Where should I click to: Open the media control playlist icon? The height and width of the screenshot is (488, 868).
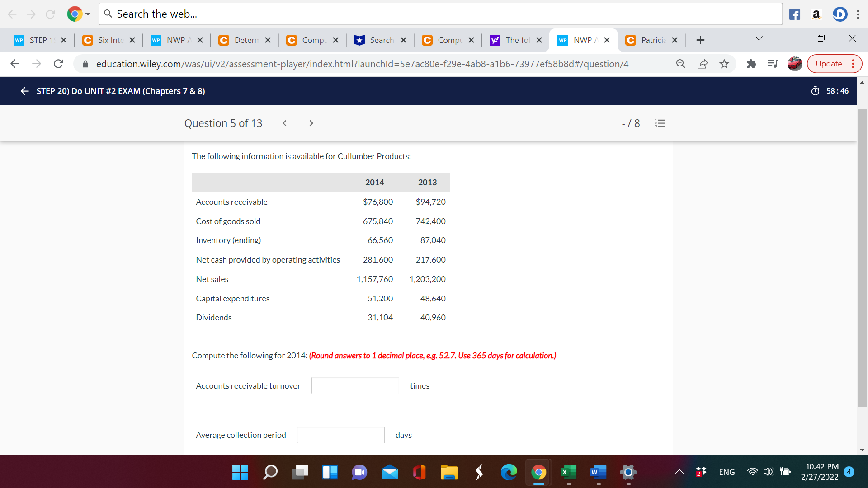pos(773,64)
